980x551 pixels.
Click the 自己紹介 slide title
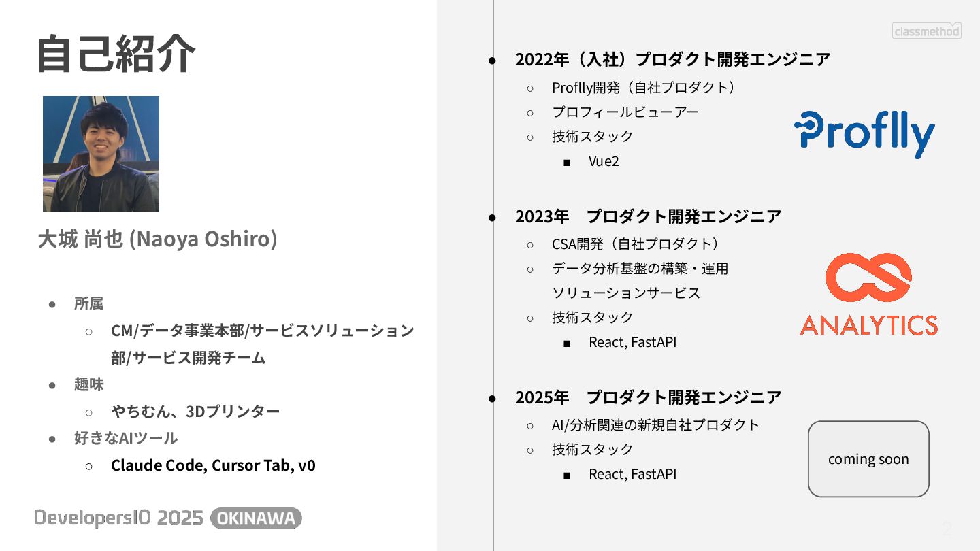pyautogui.click(x=116, y=54)
